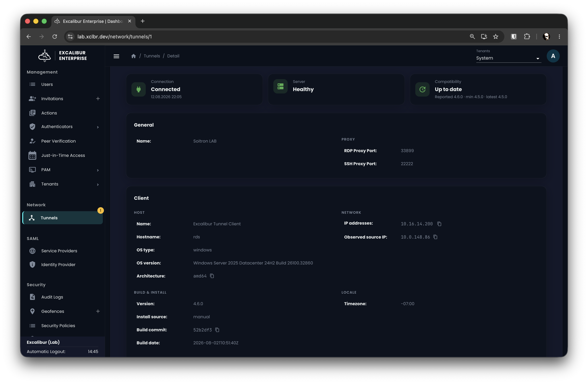Click the Automatic Logout timer 14:45

[x=93, y=352]
